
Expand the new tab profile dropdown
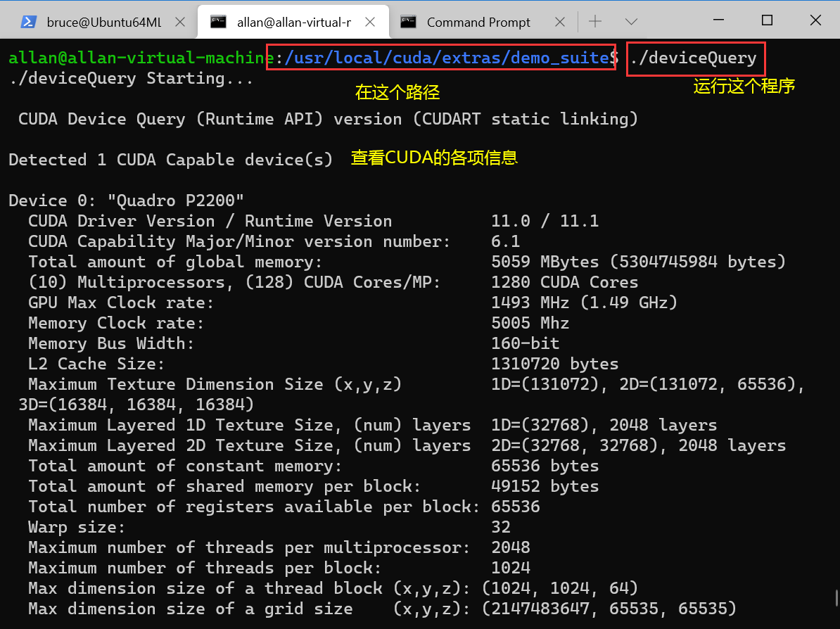pos(632,21)
